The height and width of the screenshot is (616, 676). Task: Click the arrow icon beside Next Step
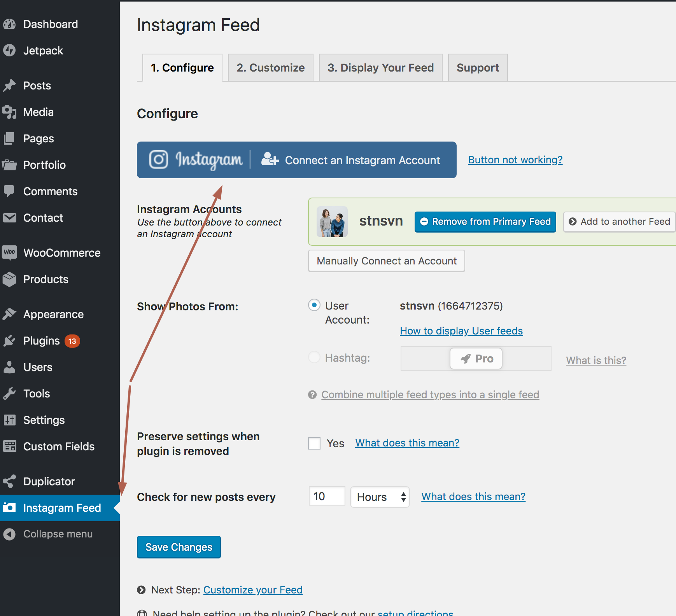pyautogui.click(x=141, y=590)
